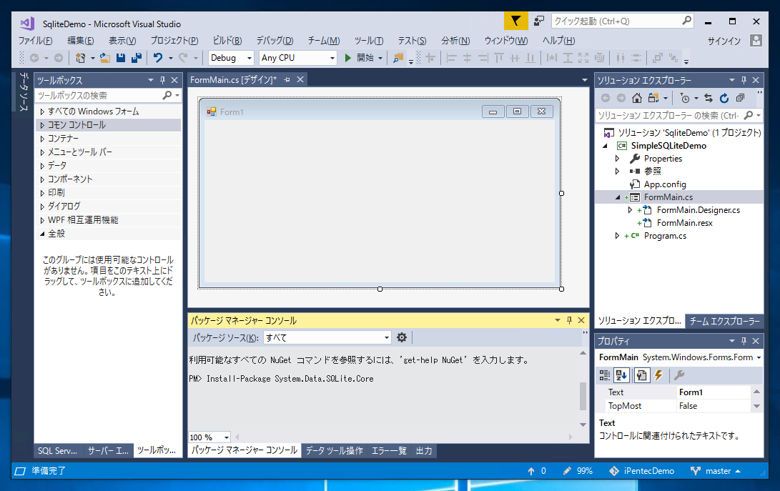Click the Save All toolbar icon
The image size is (780, 491).
[136, 58]
